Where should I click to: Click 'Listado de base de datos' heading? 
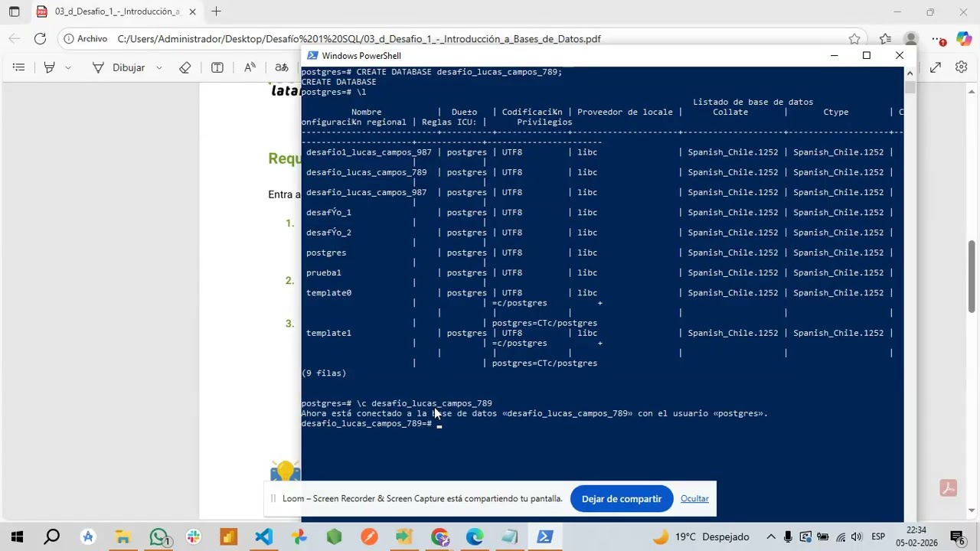pyautogui.click(x=753, y=102)
